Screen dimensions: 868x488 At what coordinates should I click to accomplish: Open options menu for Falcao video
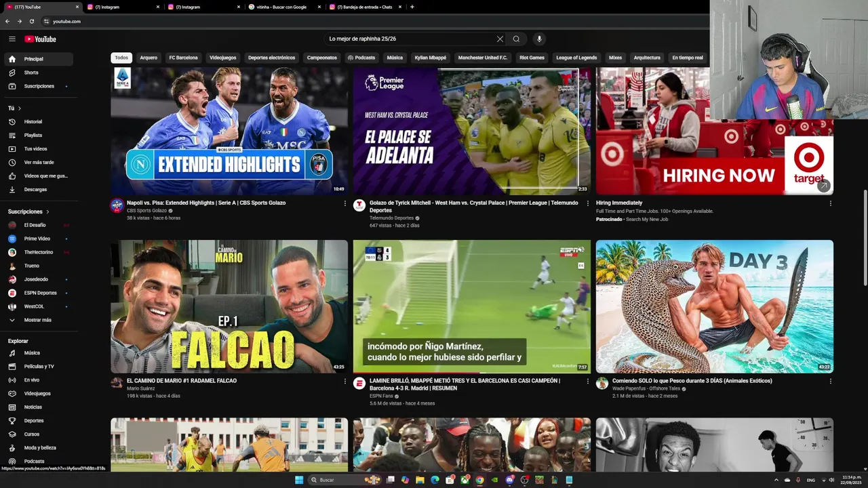(x=344, y=382)
